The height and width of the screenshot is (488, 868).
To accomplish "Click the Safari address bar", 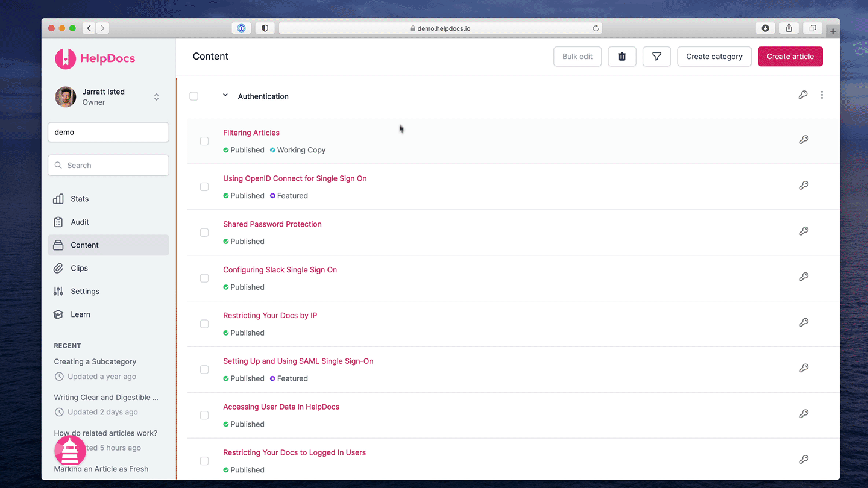I will click(x=441, y=28).
